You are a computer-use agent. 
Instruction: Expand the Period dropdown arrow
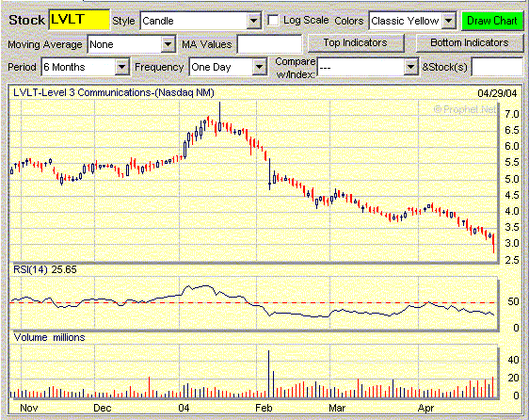(x=122, y=67)
